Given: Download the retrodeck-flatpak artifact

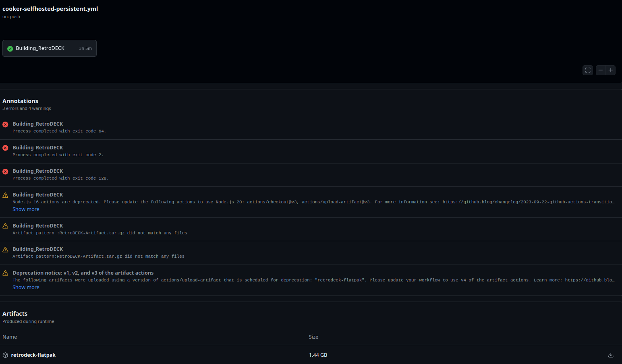Looking at the screenshot, I should (x=611, y=355).
